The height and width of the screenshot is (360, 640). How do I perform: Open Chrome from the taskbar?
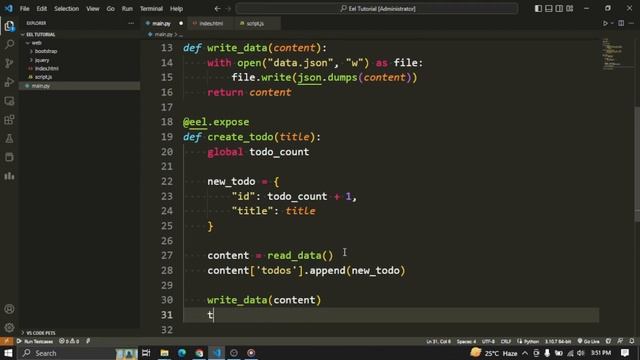(x=199, y=353)
